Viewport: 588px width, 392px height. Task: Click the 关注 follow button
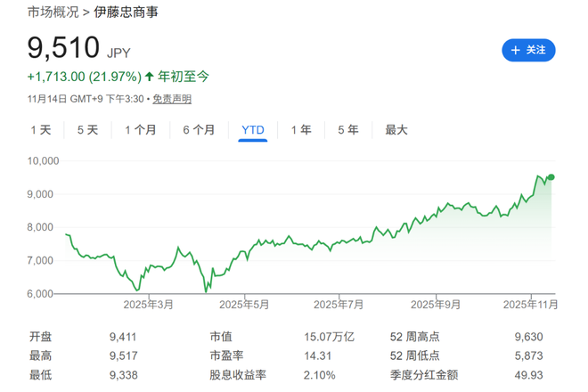528,50
